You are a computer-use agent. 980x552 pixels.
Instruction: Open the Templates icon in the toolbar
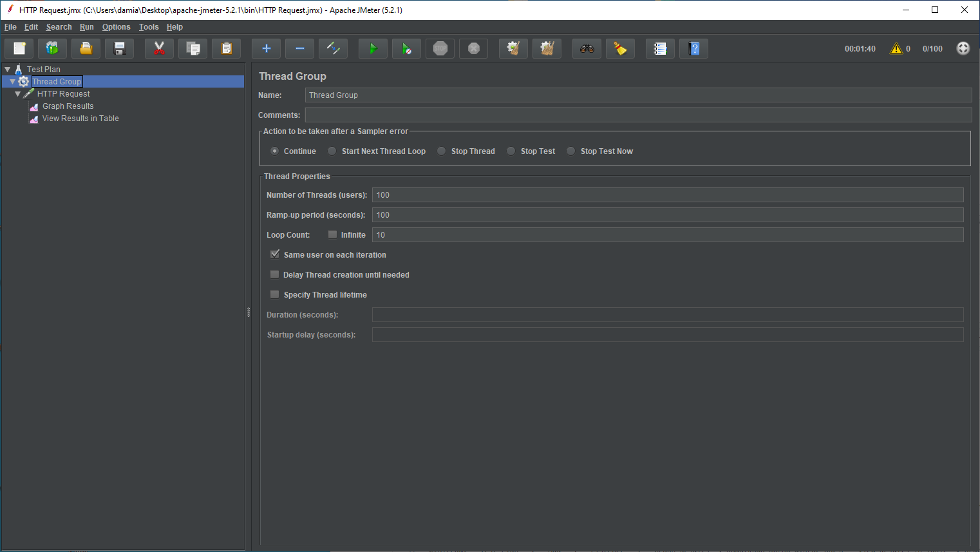pos(52,48)
